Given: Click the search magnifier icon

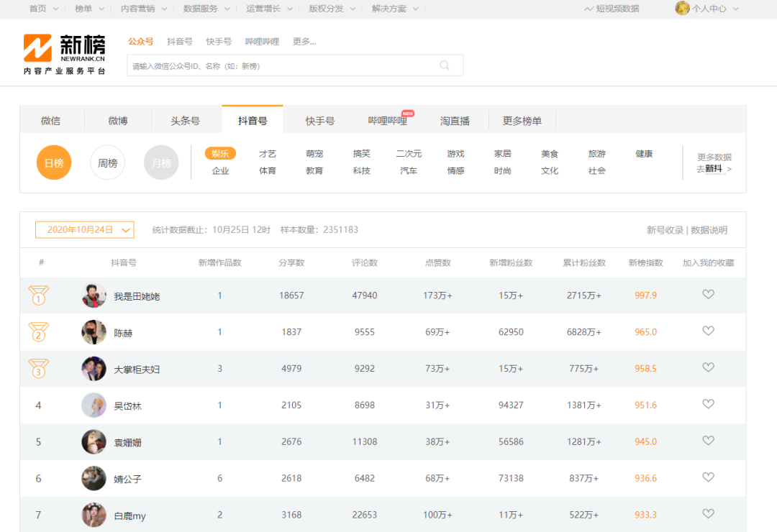Looking at the screenshot, I should 445,65.
